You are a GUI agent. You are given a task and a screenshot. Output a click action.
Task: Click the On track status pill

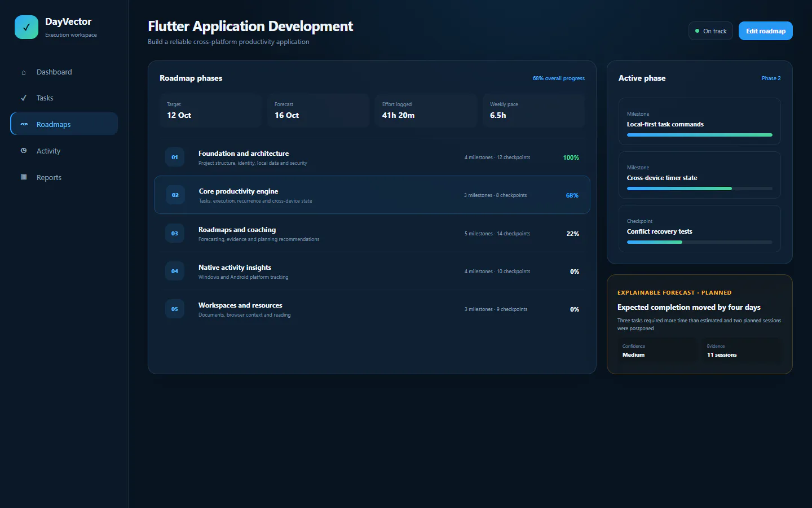(x=710, y=31)
